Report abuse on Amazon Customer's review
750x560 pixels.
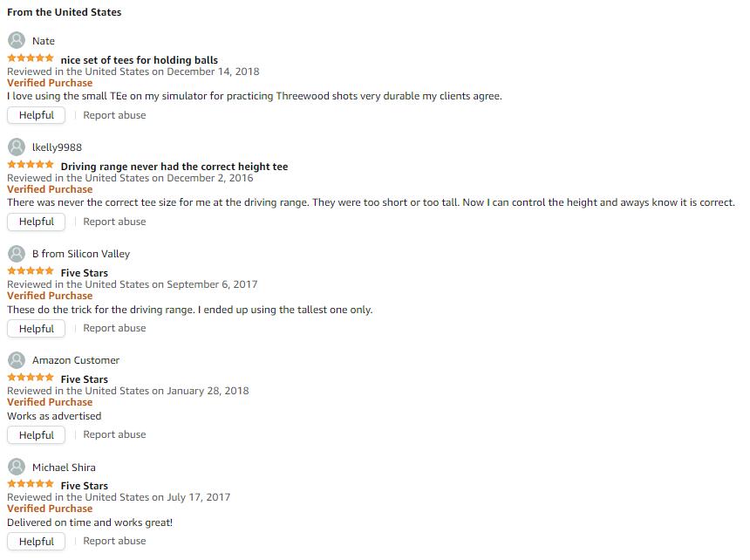(114, 434)
